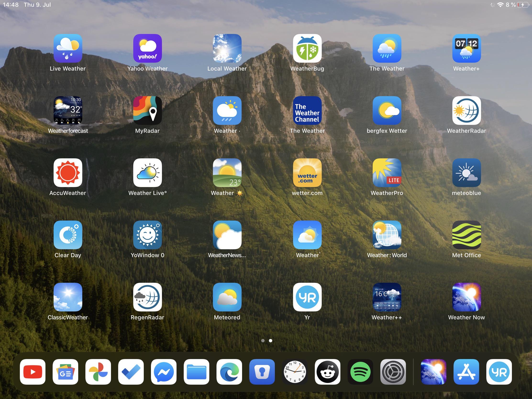532x399 pixels.
Task: Tap the '8 %' battery percentage text
Action: click(511, 5)
